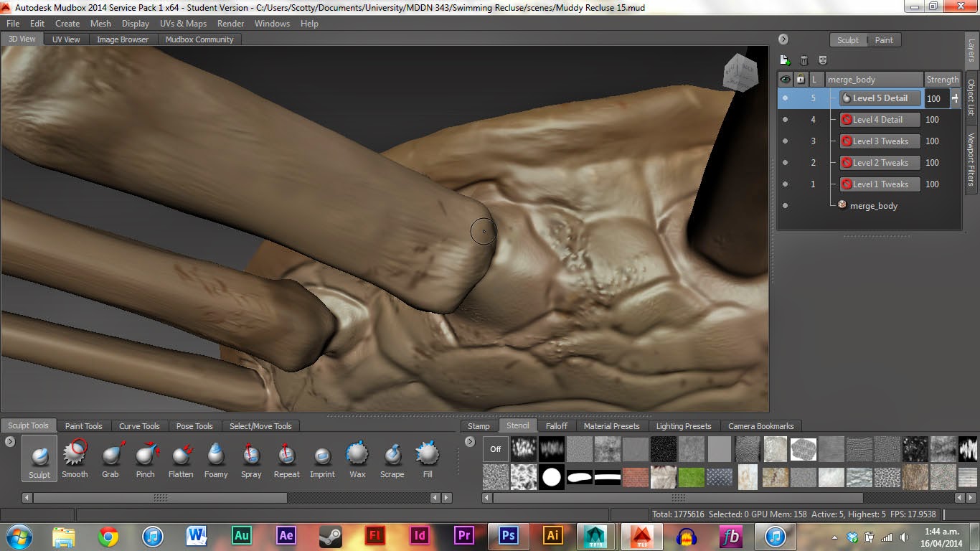Toggle visibility of Level 4 Detail layer

click(785, 120)
